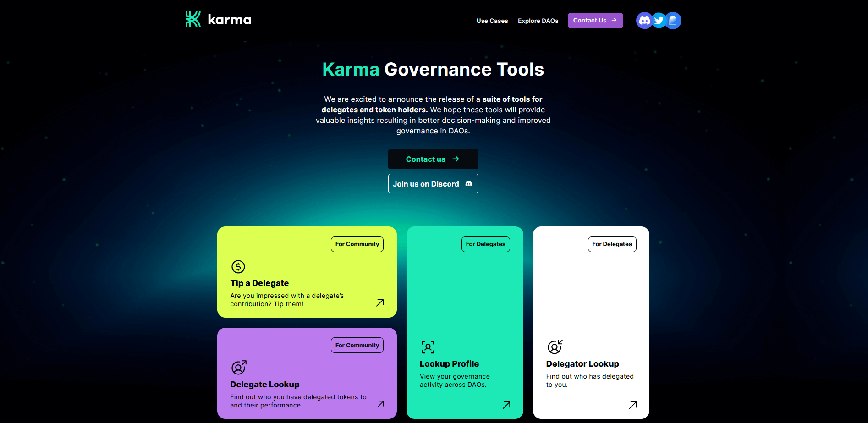Click the Join us on Discord button
This screenshot has width=868, height=423.
pos(433,183)
